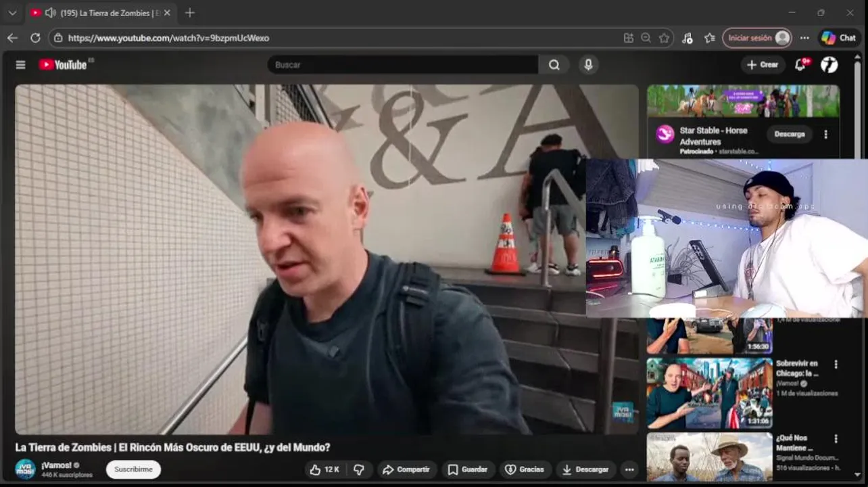Viewport: 868px width, 487px height.
Task: Open Copilot Chat in the browser toolbar
Action: pos(838,38)
